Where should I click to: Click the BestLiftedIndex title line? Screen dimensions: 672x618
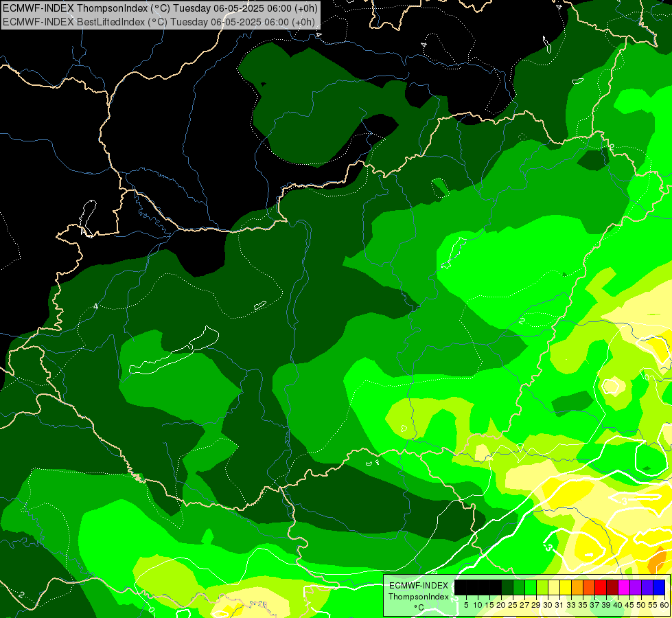(159, 21)
